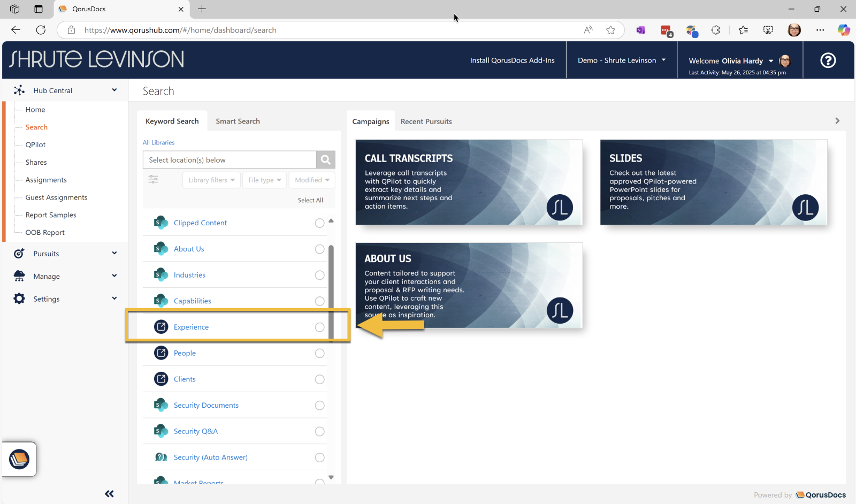Click the search magnifier button

(x=325, y=159)
